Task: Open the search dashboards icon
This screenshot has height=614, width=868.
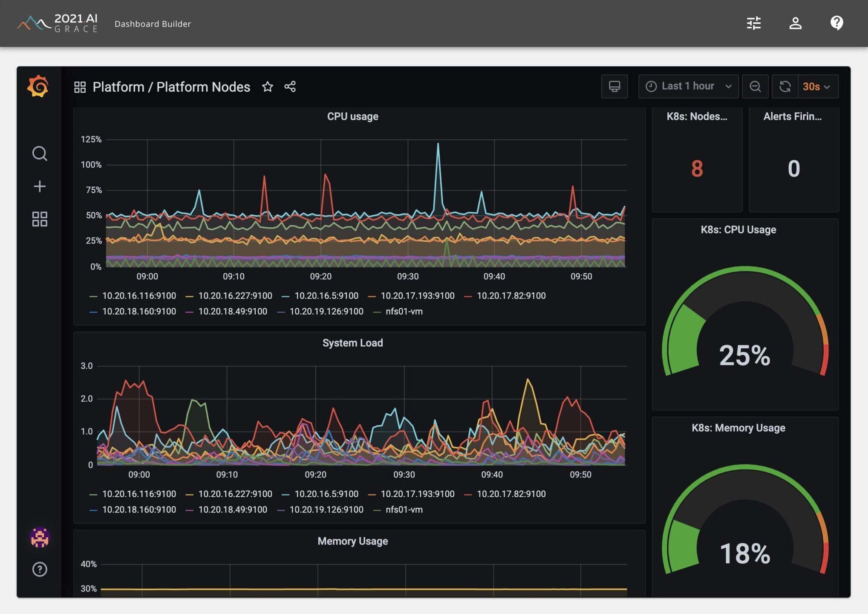Action: pyautogui.click(x=40, y=153)
